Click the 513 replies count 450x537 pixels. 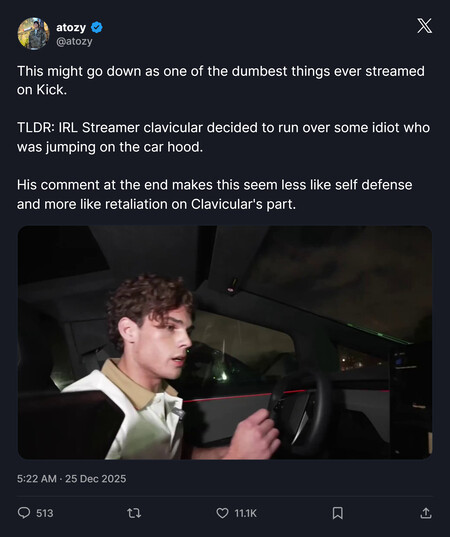[x=45, y=513]
